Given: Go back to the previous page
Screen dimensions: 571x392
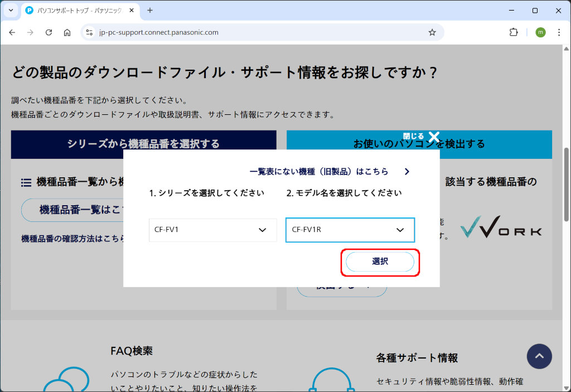Looking at the screenshot, I should [x=12, y=32].
